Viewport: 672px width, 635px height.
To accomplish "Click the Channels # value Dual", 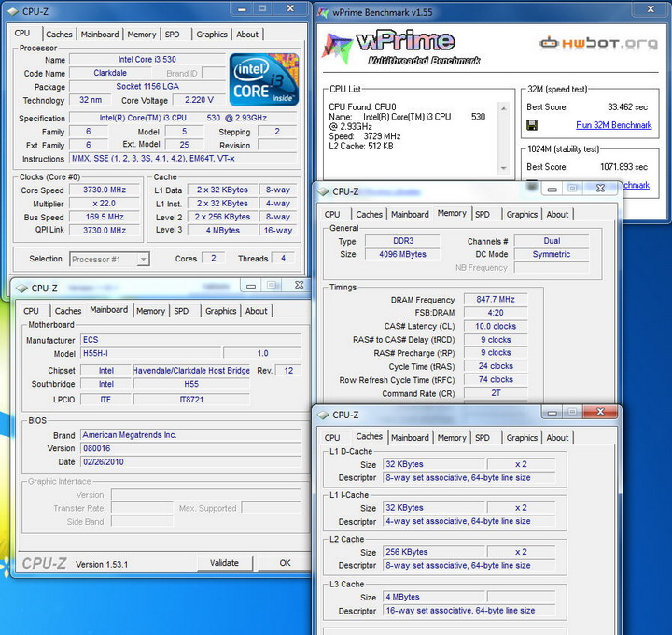I will (x=552, y=241).
